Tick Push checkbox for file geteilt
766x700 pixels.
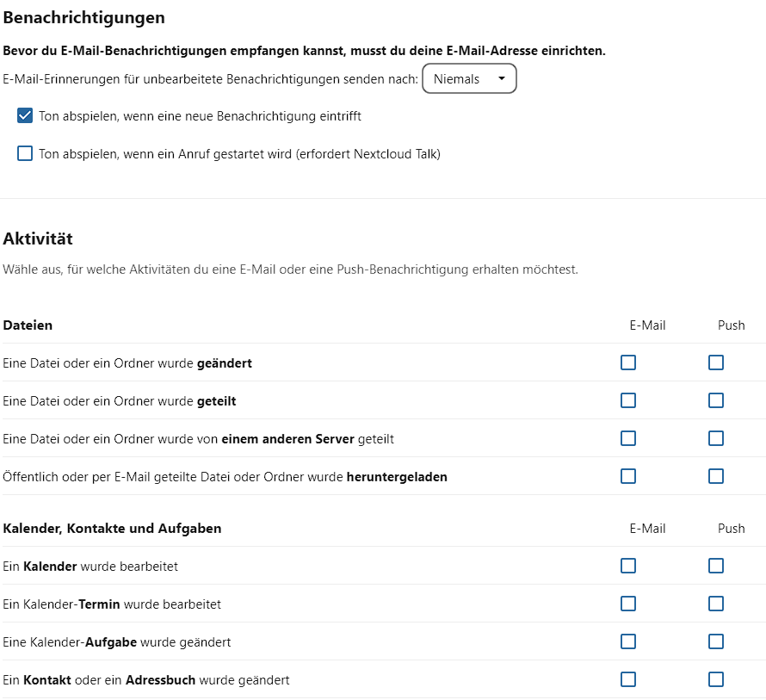click(x=716, y=401)
